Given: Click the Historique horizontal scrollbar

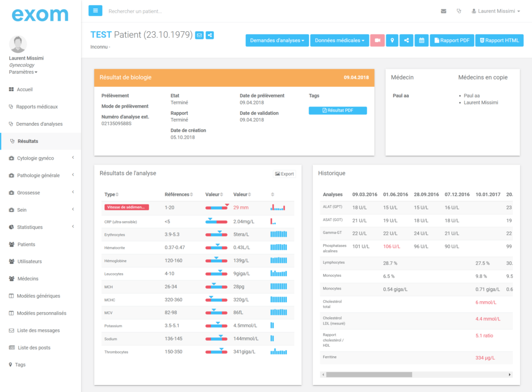Looking at the screenshot, I should coord(369,374).
